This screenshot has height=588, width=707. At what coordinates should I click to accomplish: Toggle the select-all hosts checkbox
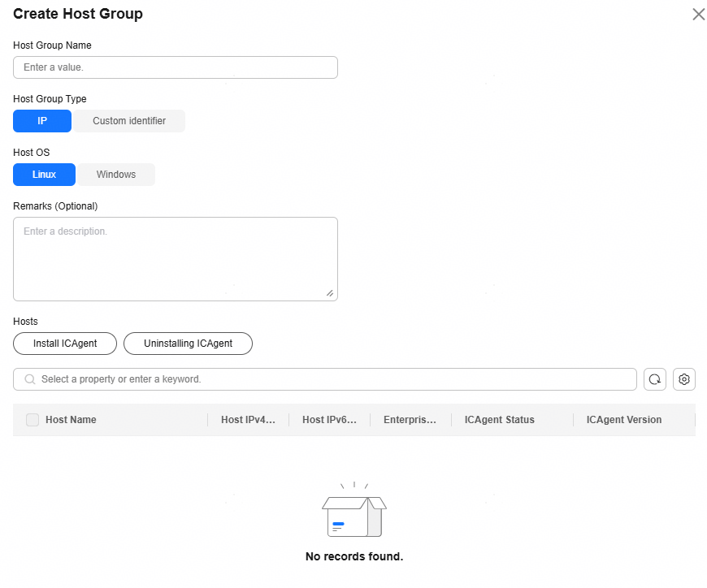pyautogui.click(x=33, y=420)
